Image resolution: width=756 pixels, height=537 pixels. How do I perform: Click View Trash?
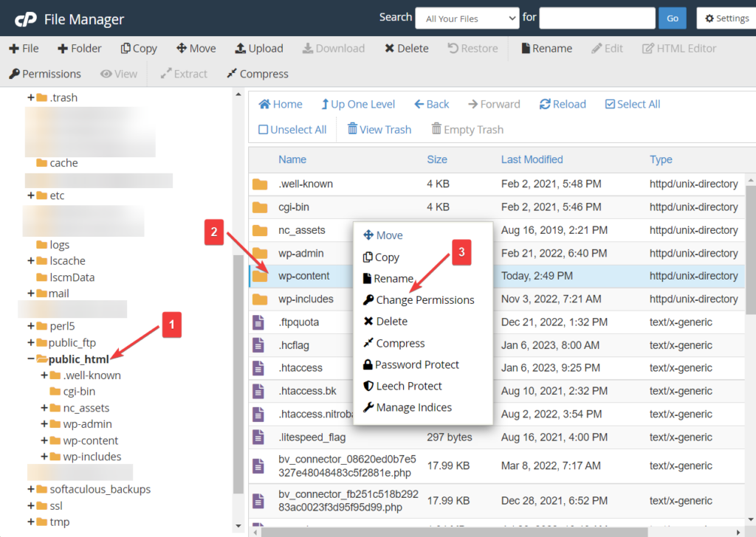(x=379, y=130)
